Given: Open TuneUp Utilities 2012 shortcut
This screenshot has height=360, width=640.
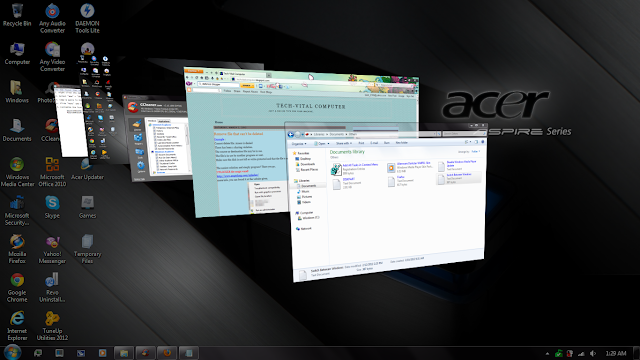Looking at the screenshot, I should [x=52, y=326].
